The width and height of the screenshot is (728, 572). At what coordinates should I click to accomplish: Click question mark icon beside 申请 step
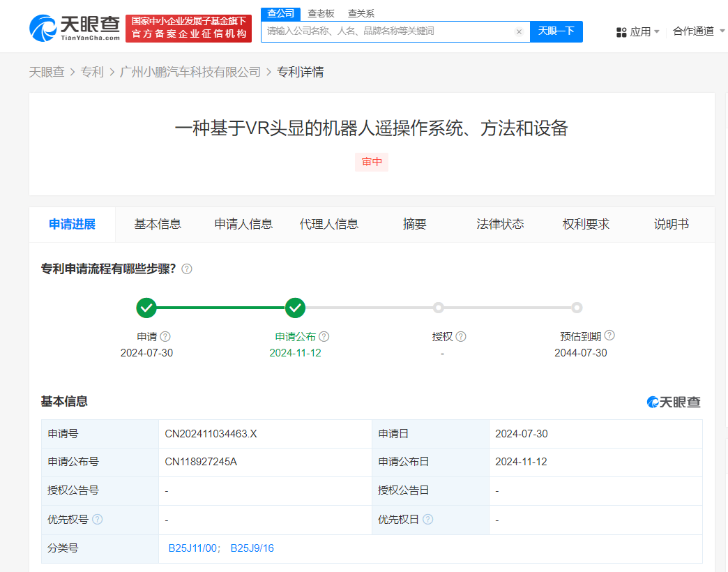coord(165,336)
